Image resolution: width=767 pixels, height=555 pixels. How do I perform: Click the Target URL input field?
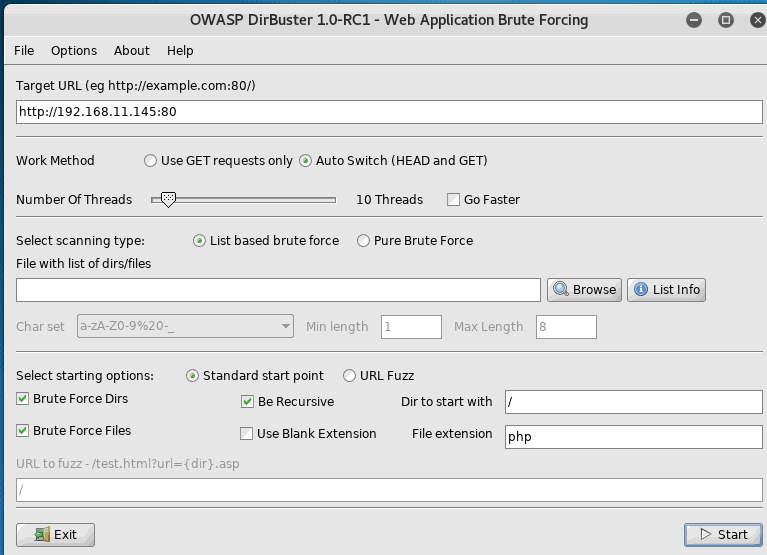pyautogui.click(x=389, y=112)
